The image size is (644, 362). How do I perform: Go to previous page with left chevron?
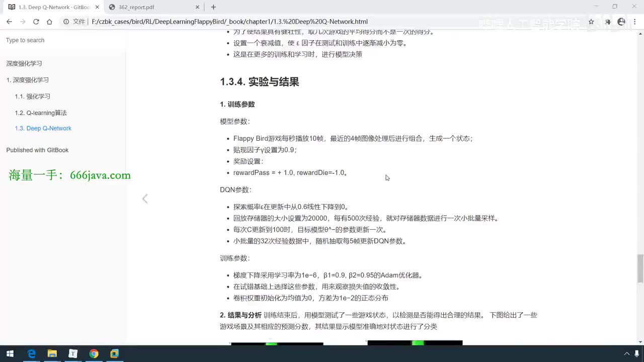tap(145, 199)
